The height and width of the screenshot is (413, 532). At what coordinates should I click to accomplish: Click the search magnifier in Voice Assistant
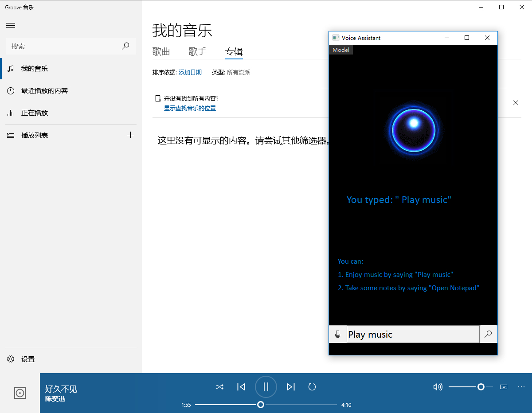488,334
